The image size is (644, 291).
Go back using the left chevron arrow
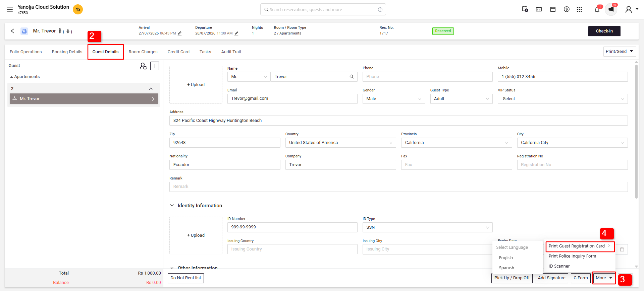click(x=12, y=31)
